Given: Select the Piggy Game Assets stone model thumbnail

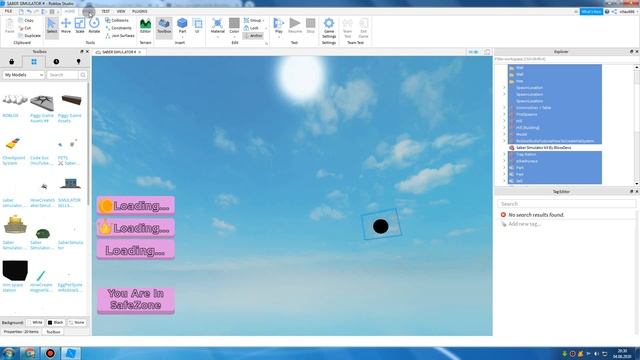Looking at the screenshot, I should pos(42,103).
